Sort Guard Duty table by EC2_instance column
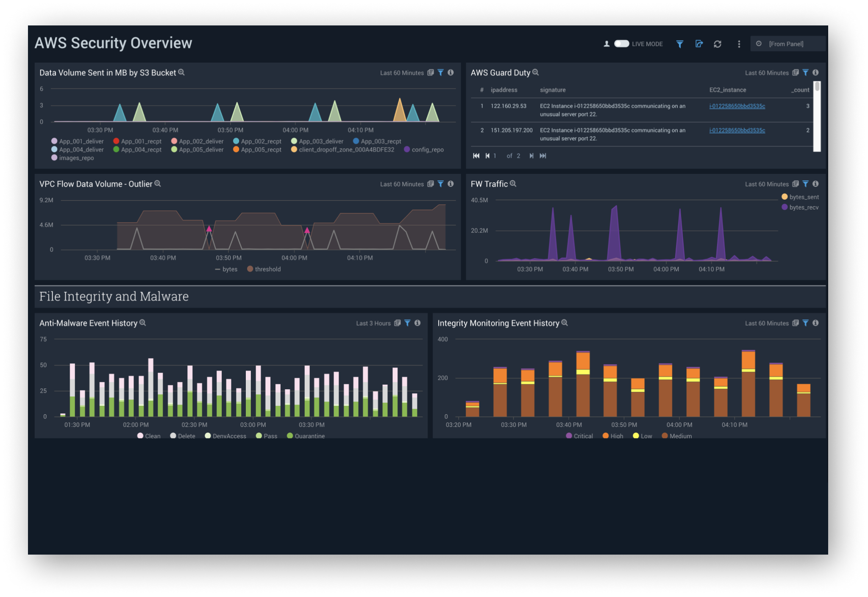Viewport: 868px width, 597px height. tap(728, 90)
